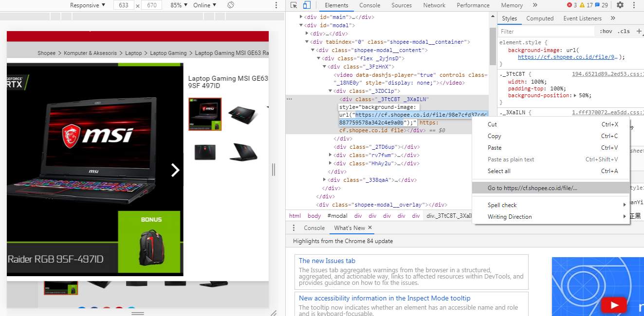Viewport: 644px width, 316px height.
Task: Open the Responsive device dropdown
Action: click(x=88, y=5)
